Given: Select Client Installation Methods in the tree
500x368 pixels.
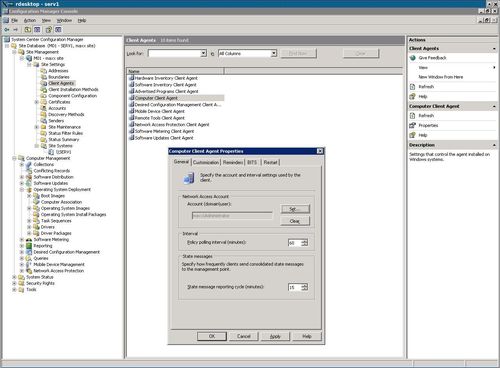Looking at the screenshot, I should pos(73,89).
